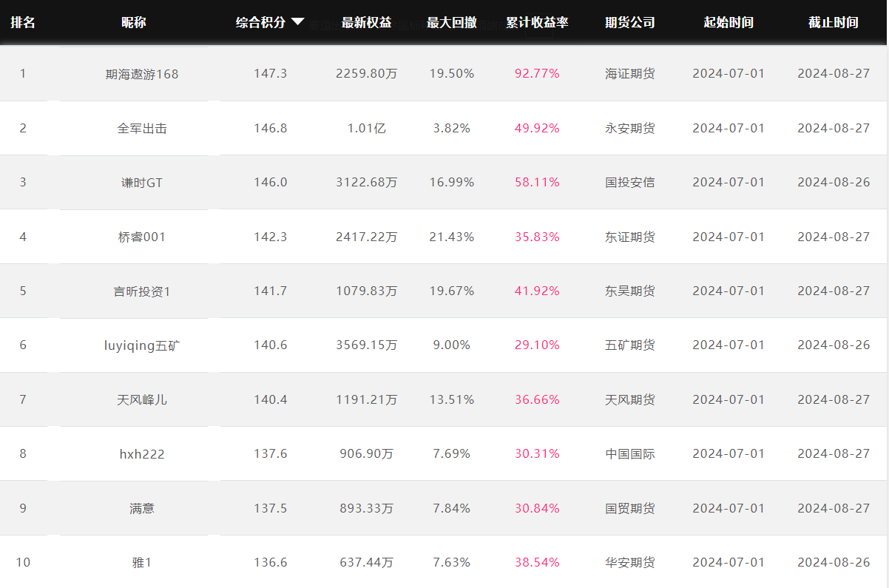
Task: Click return rate 49.92%
Action: pyautogui.click(x=537, y=128)
